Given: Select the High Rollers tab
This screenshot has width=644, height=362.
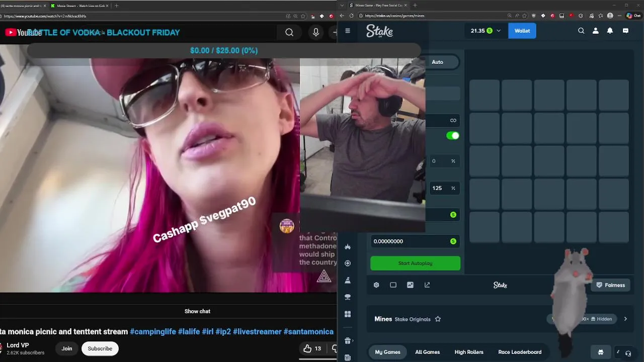Looking at the screenshot, I should [x=469, y=352].
